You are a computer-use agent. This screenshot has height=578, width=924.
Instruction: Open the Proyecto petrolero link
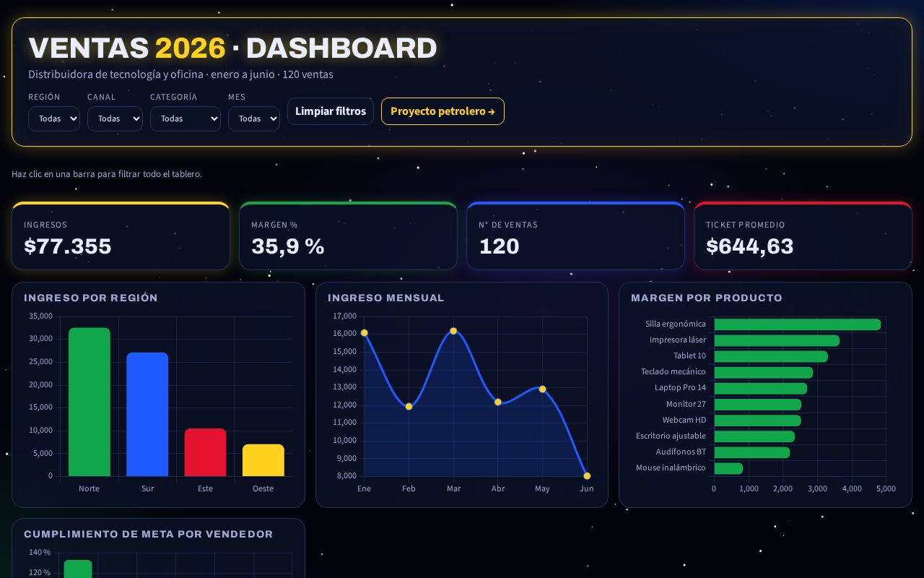(443, 111)
